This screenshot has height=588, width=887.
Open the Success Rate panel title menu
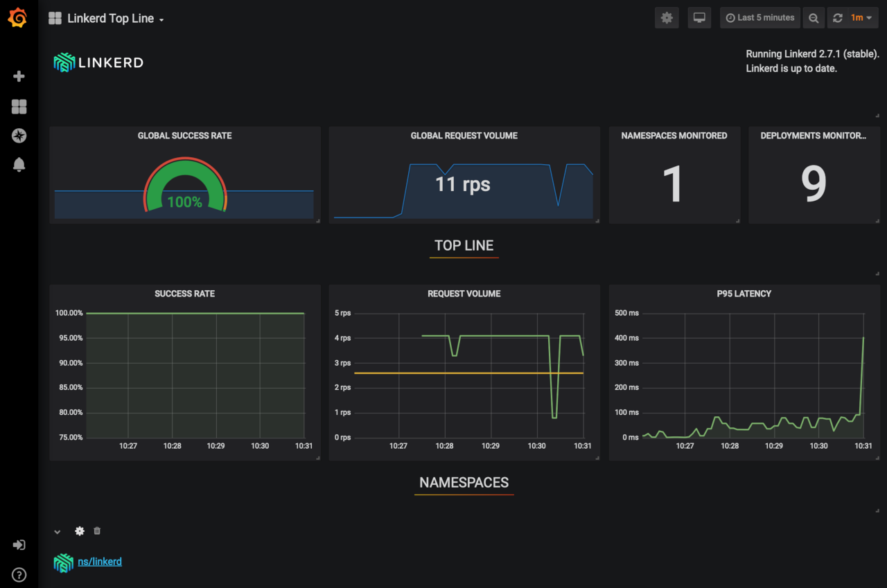coord(184,293)
